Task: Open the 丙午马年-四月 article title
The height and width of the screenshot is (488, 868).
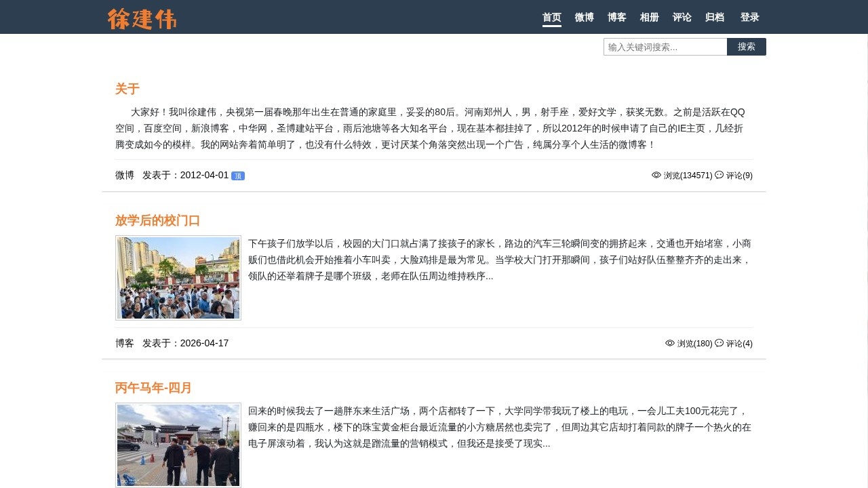Action: (153, 388)
